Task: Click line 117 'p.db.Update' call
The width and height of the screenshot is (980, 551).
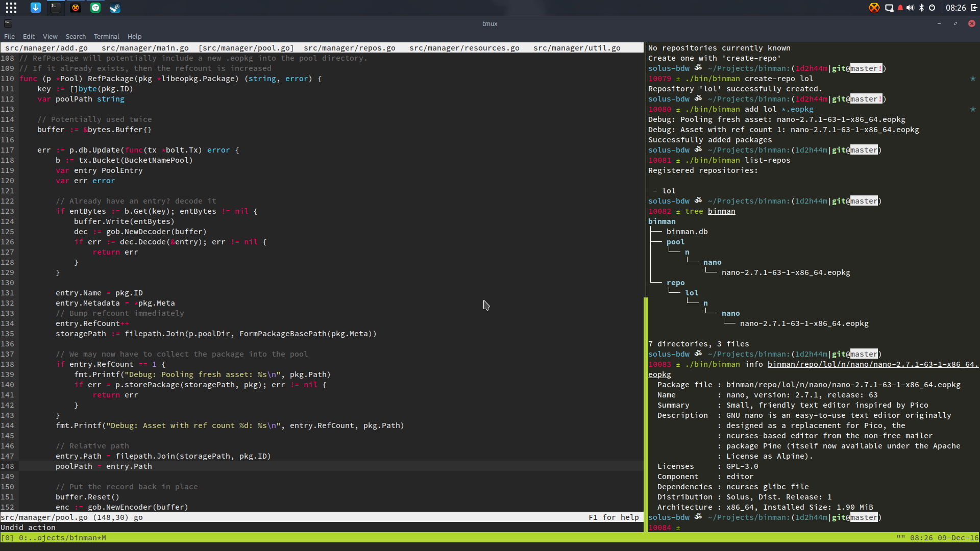Action: point(94,150)
